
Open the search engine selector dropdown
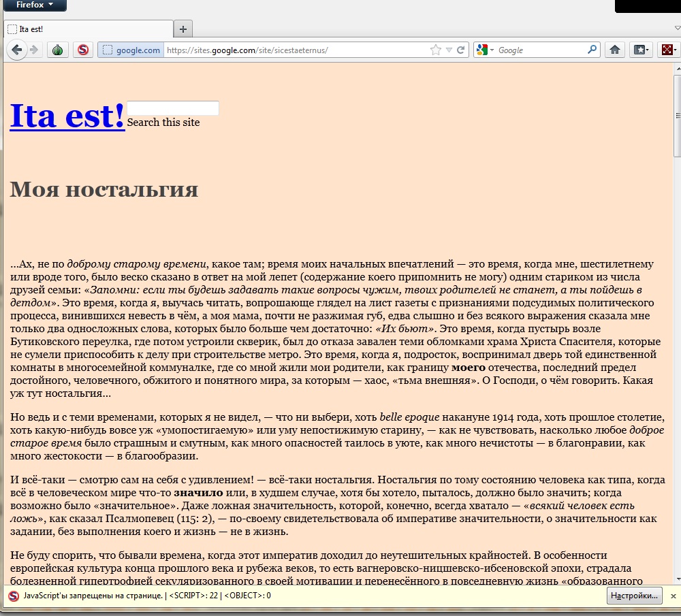pos(486,50)
